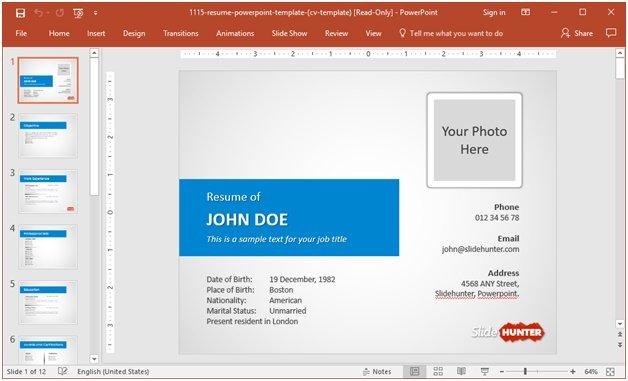Switch to the Home tab

[x=59, y=33]
